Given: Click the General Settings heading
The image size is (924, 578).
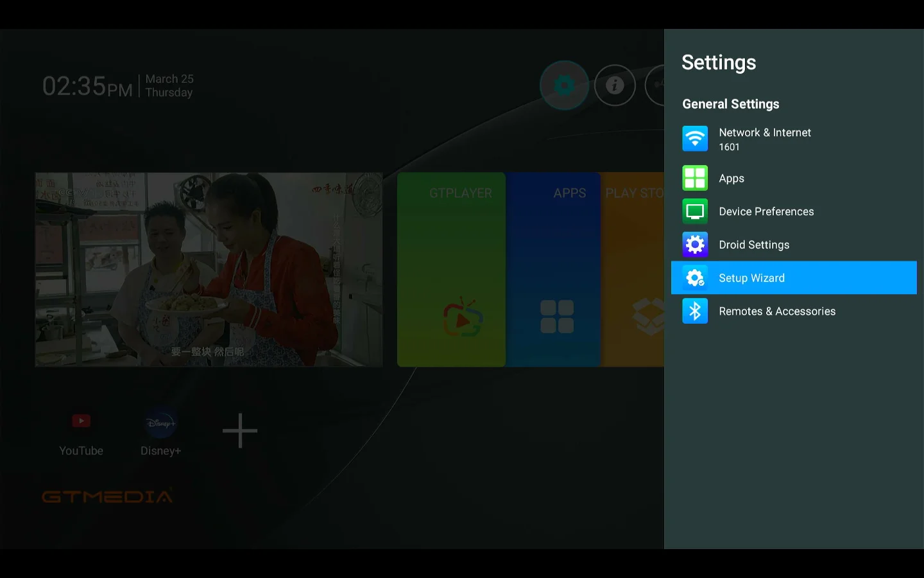Looking at the screenshot, I should [731, 104].
